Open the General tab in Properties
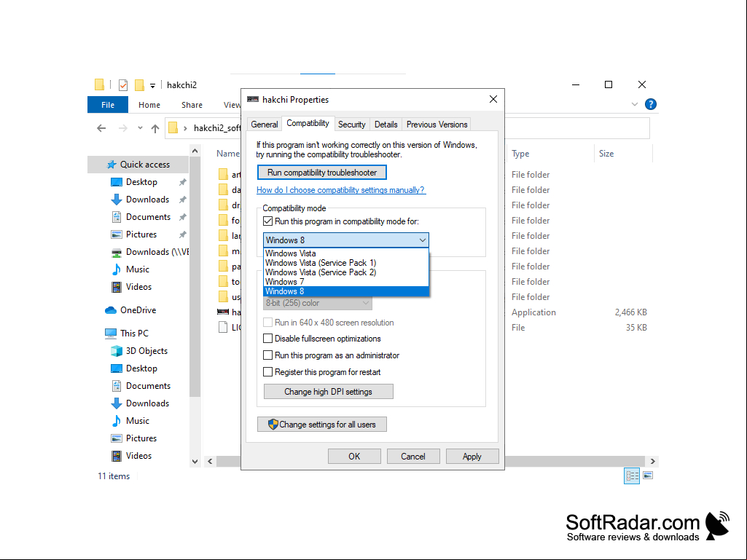The width and height of the screenshot is (747, 560). pos(265,125)
